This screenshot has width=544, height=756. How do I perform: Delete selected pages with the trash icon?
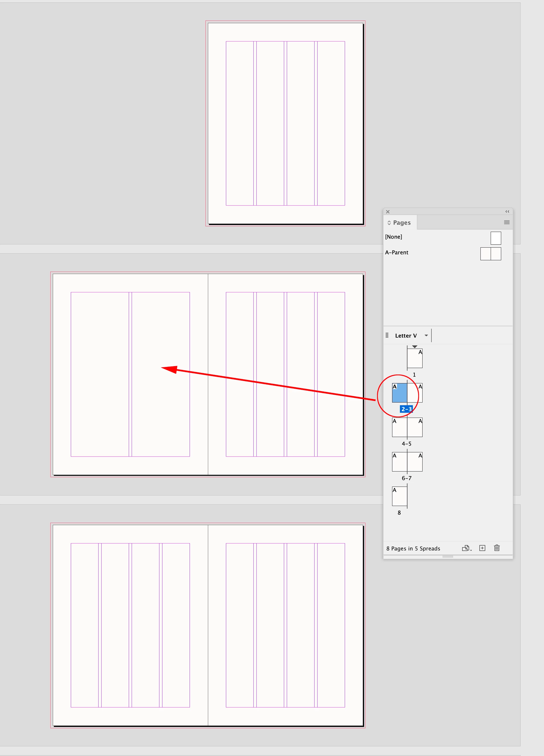coord(497,548)
